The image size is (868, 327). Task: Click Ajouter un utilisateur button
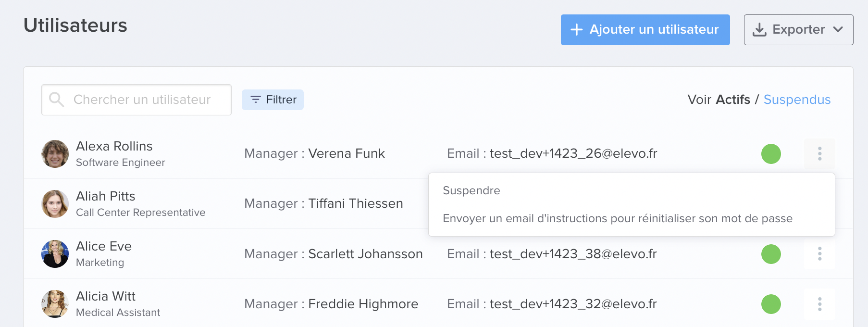645,30
